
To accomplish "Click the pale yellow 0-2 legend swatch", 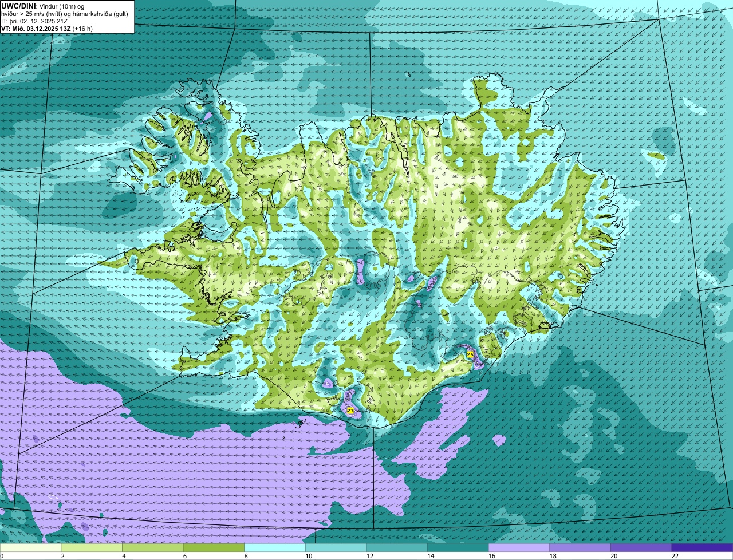I will click(31, 547).
